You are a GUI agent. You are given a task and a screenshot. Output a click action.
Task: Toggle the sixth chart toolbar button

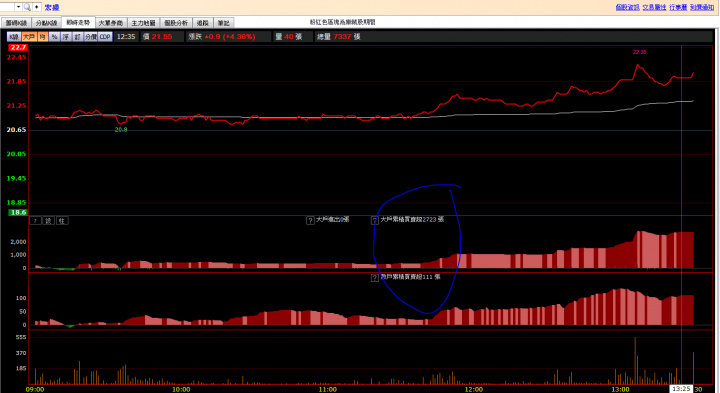[x=78, y=37]
